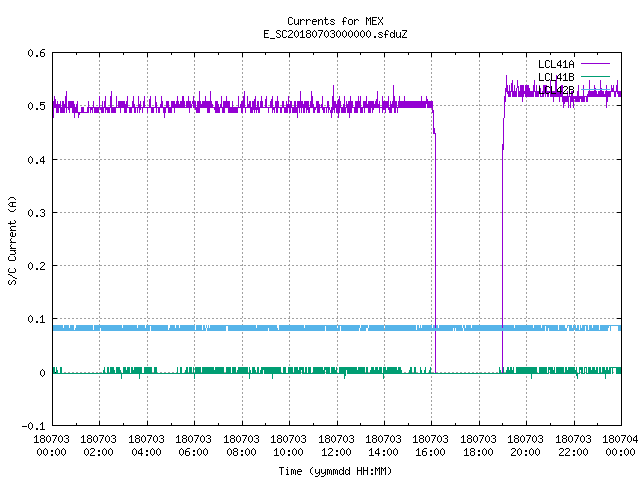Screen dimensions: 640x480
Task: Click the LCL41A legend label
Action: coord(556,64)
